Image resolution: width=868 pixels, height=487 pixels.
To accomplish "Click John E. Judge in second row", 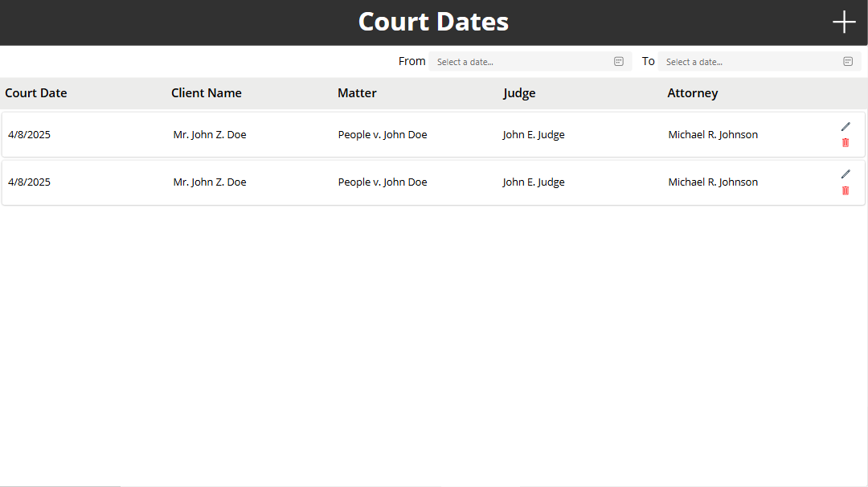I will [534, 182].
